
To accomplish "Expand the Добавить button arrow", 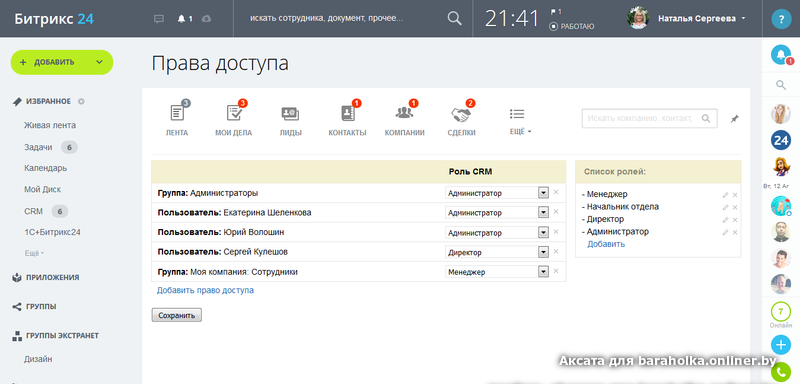I will point(99,62).
